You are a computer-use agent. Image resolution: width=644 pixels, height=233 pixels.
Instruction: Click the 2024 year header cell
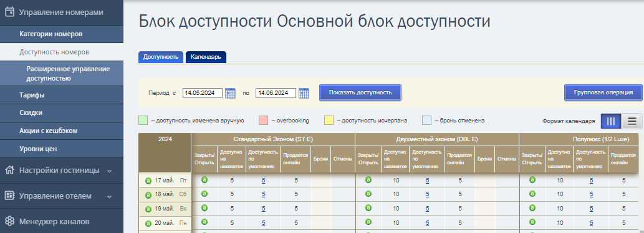pos(165,152)
